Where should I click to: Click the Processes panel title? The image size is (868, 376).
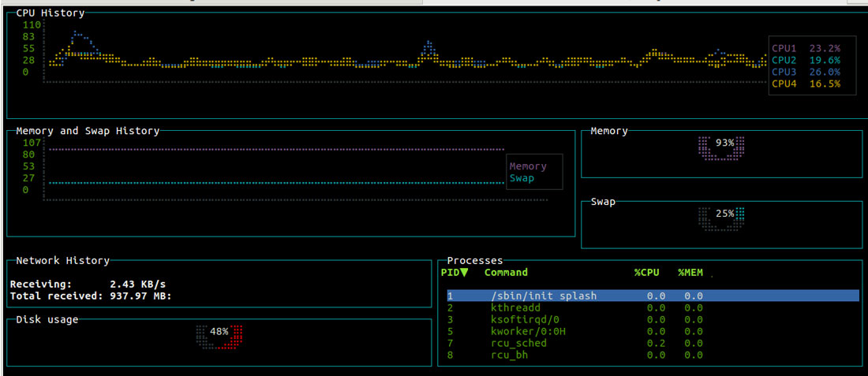(475, 260)
